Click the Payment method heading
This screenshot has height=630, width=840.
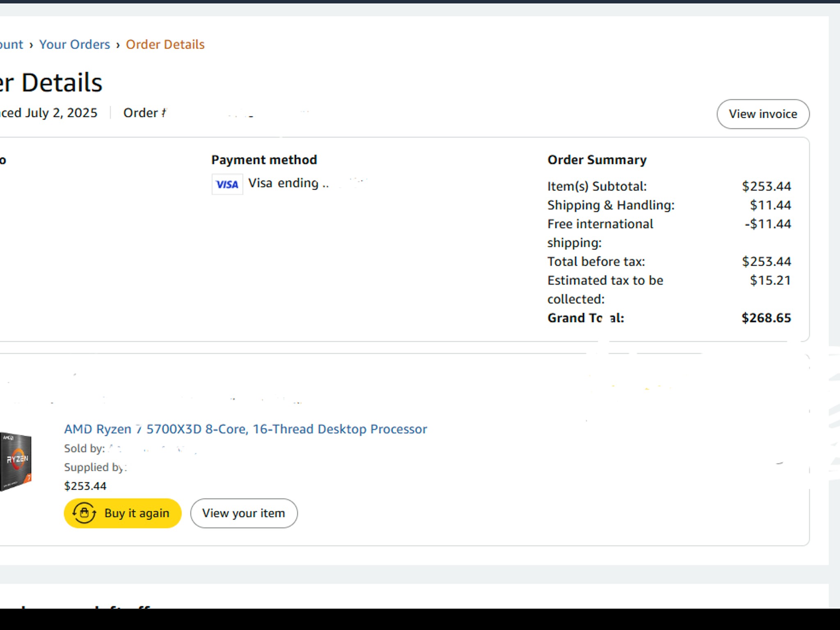[x=264, y=160]
